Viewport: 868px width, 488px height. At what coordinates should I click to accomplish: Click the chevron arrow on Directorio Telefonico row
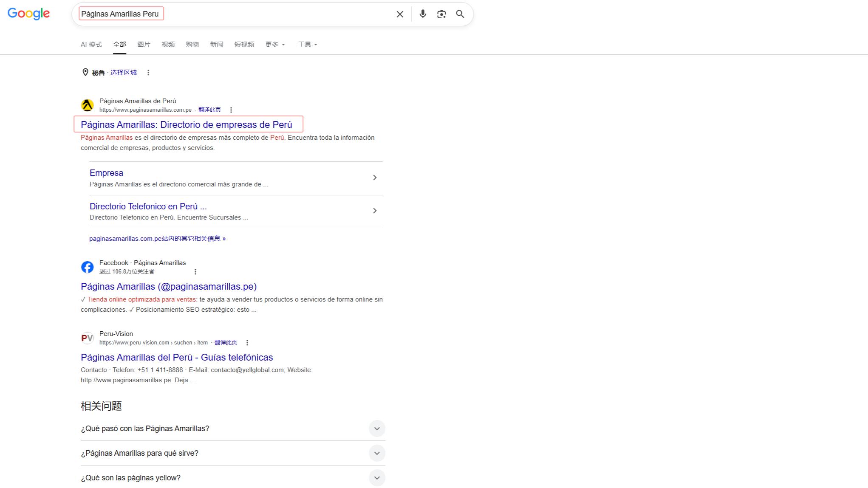375,211
